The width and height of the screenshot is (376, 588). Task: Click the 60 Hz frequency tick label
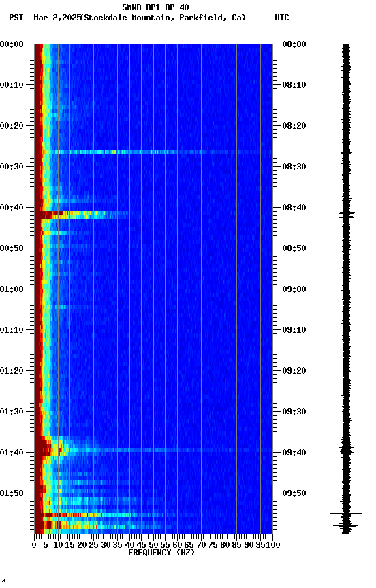click(177, 545)
